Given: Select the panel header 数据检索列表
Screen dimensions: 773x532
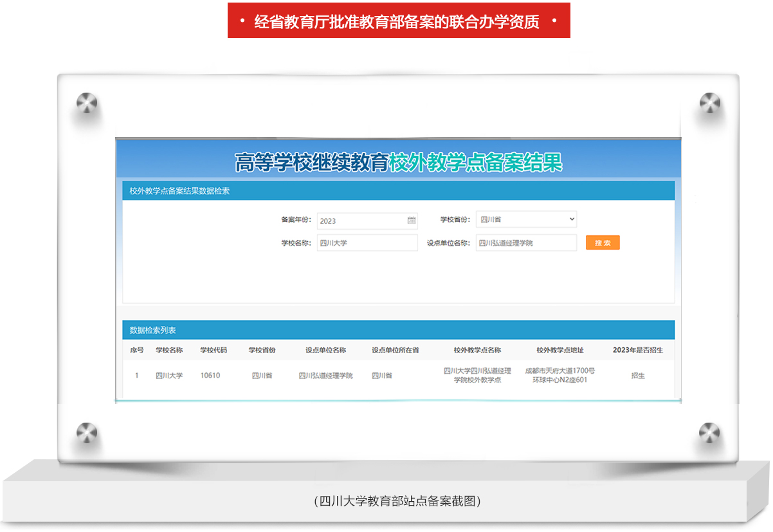Looking at the screenshot, I should coord(398,330).
